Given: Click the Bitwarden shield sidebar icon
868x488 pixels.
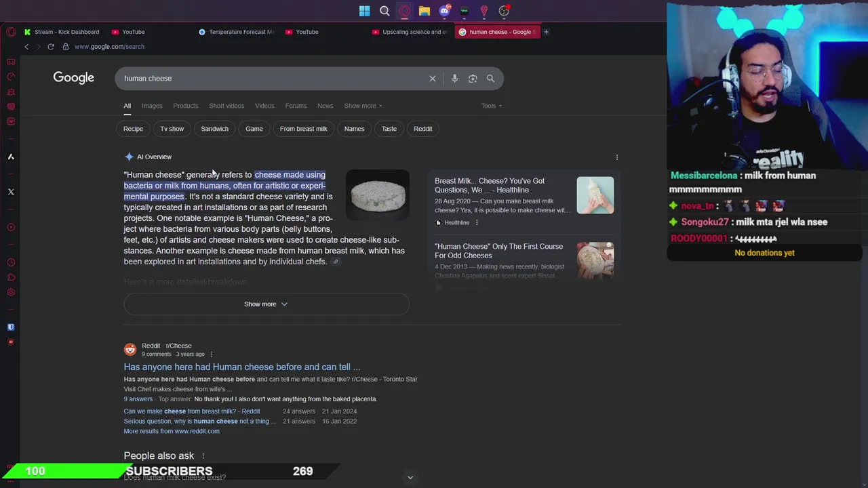Looking at the screenshot, I should point(11,327).
